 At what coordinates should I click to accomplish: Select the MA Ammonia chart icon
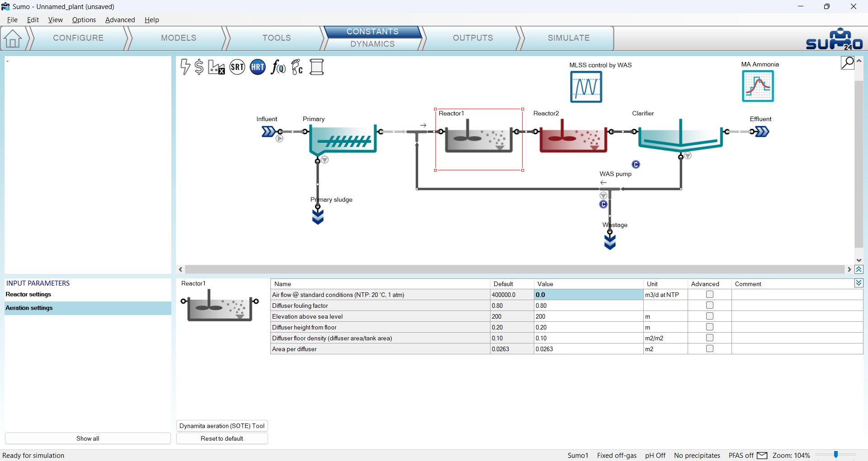point(758,86)
